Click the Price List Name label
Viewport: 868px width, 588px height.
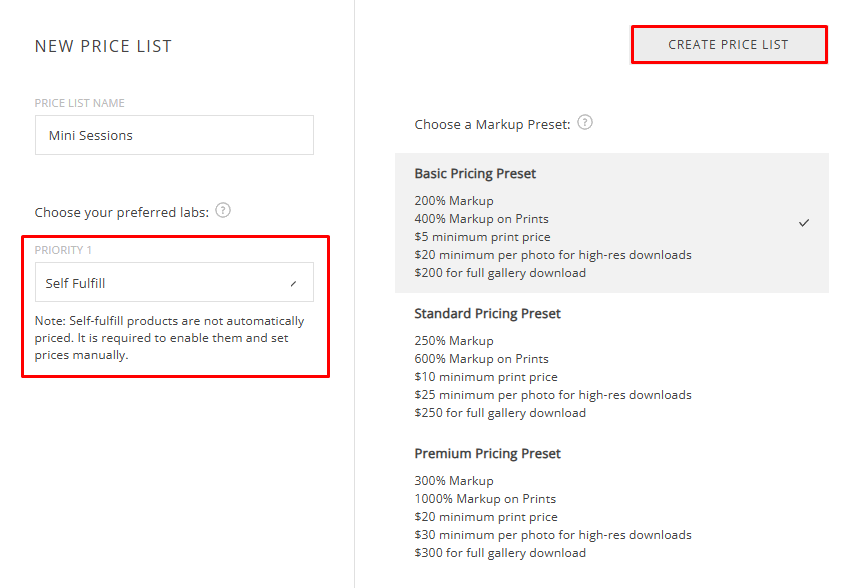point(80,103)
